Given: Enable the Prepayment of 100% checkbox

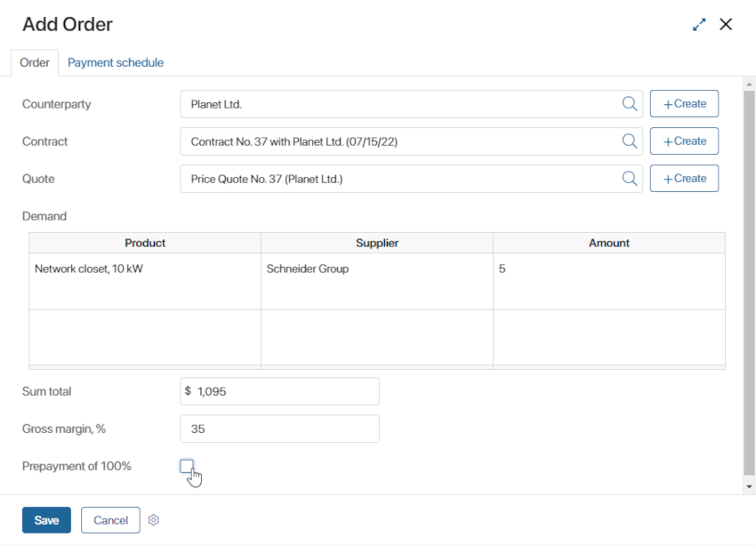Looking at the screenshot, I should (187, 466).
